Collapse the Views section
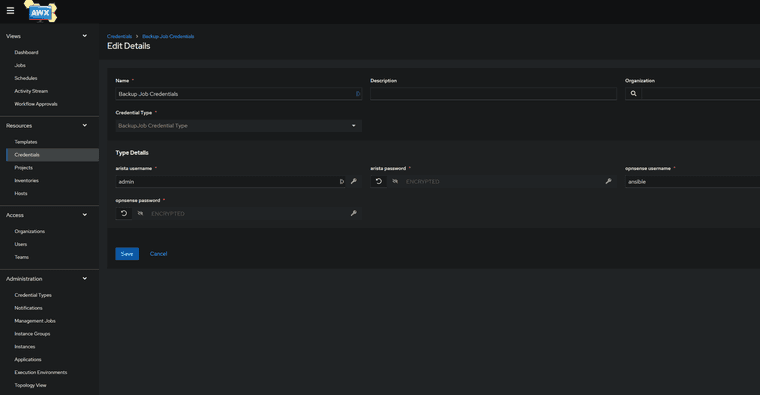 coord(84,36)
